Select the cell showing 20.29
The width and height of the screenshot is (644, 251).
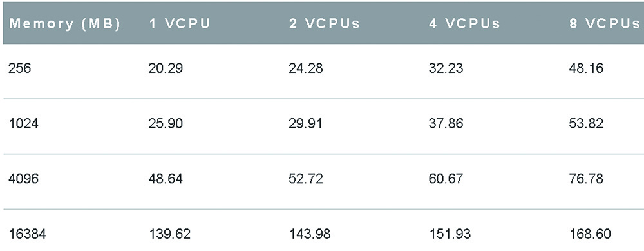click(166, 68)
